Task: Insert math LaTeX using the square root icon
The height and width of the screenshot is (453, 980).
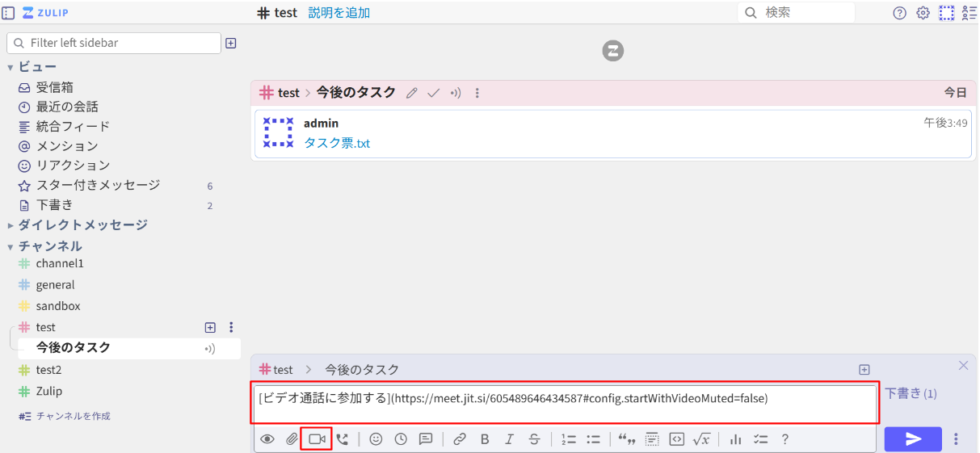Action: [x=701, y=439]
